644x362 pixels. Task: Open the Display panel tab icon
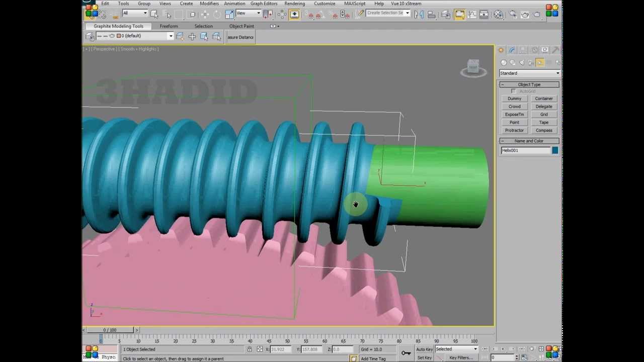(x=545, y=50)
